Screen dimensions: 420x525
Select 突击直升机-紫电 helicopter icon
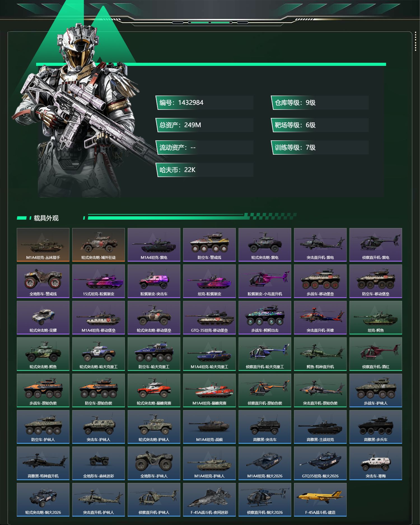(x=320, y=245)
